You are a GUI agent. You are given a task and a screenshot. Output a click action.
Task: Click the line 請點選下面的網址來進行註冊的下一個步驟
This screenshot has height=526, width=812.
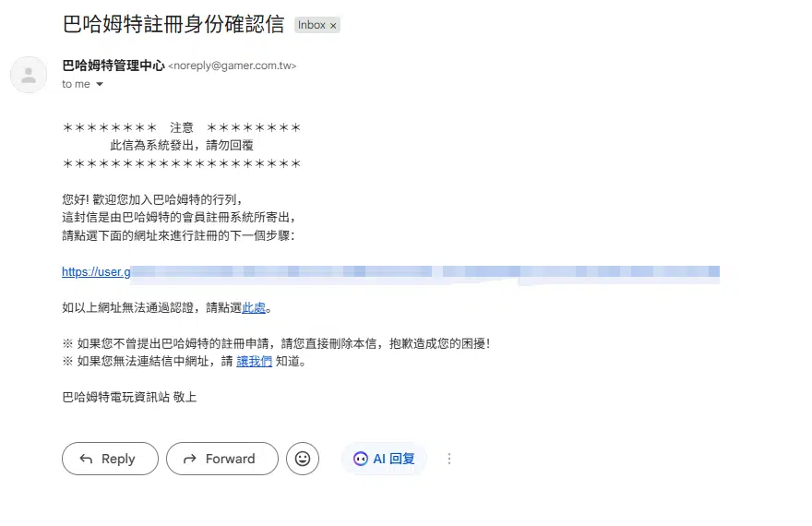[179, 235]
